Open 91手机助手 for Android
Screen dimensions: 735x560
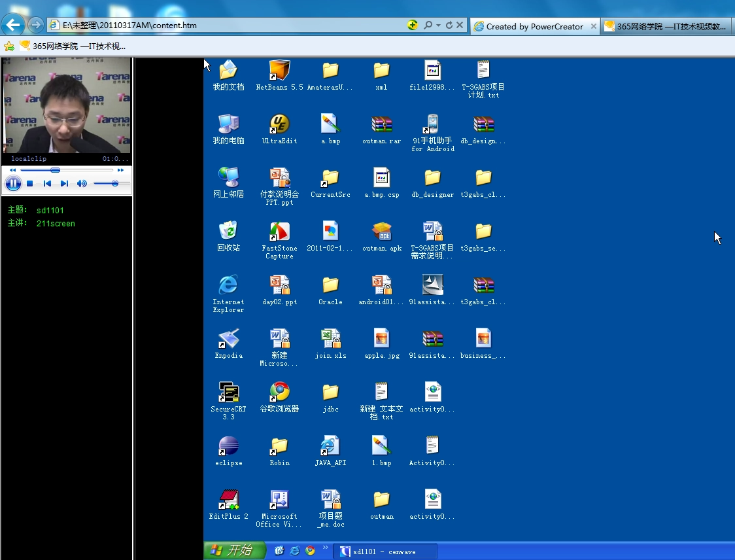click(432, 124)
